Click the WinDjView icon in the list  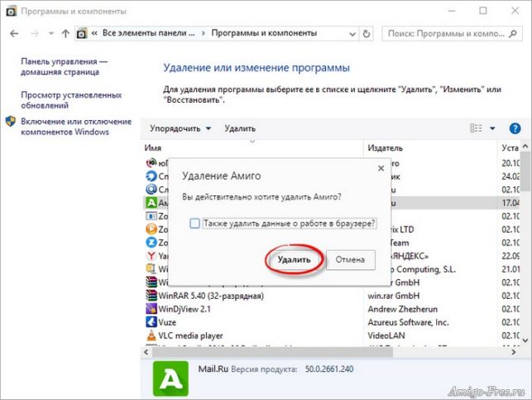point(151,309)
